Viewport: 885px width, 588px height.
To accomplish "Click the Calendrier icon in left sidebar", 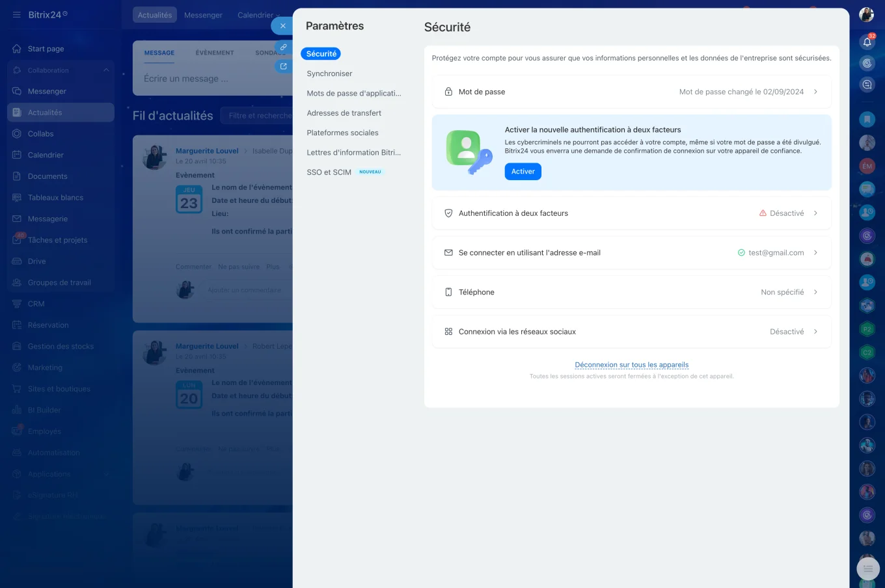I will pos(17,155).
